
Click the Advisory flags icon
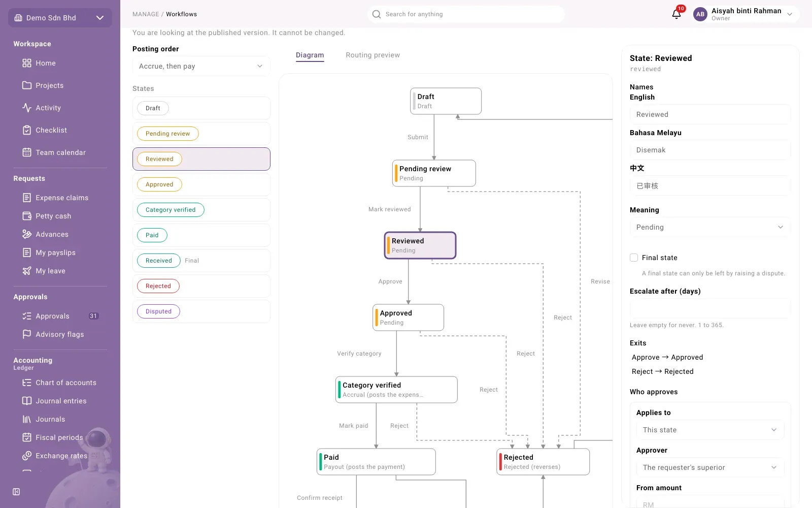pos(27,334)
